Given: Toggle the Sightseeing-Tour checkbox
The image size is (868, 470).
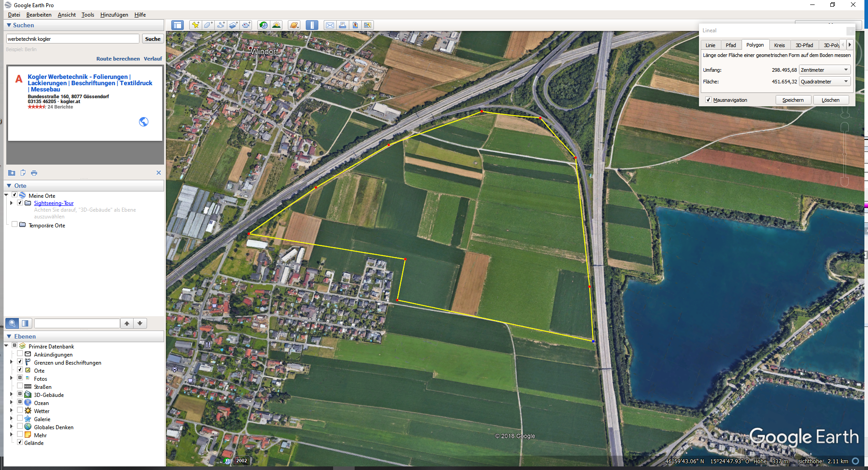Looking at the screenshot, I should coord(20,203).
